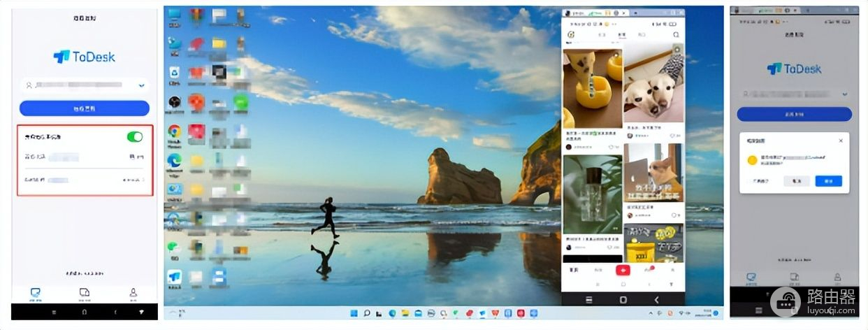
Task: Open remote control tab on phone with dialog
Action: 751,278
